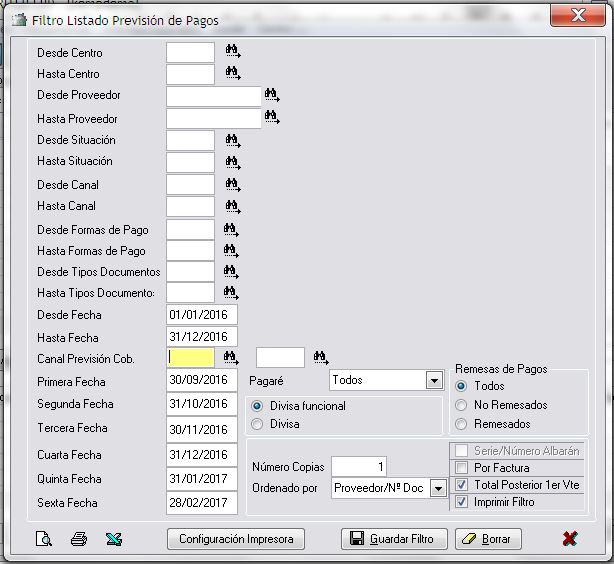Image resolution: width=614 pixels, height=564 pixels.
Task: Open lookup binoculars for Hasta Formas de Pago
Action: [x=231, y=251]
